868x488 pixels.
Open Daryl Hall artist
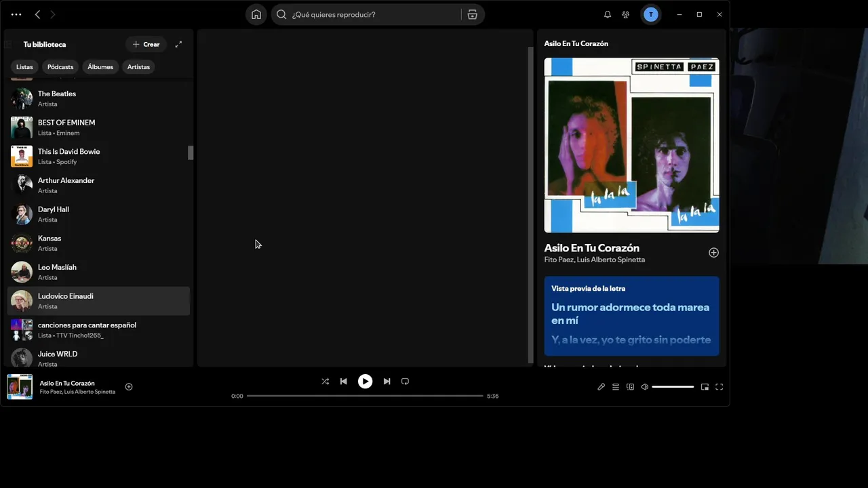pos(98,214)
